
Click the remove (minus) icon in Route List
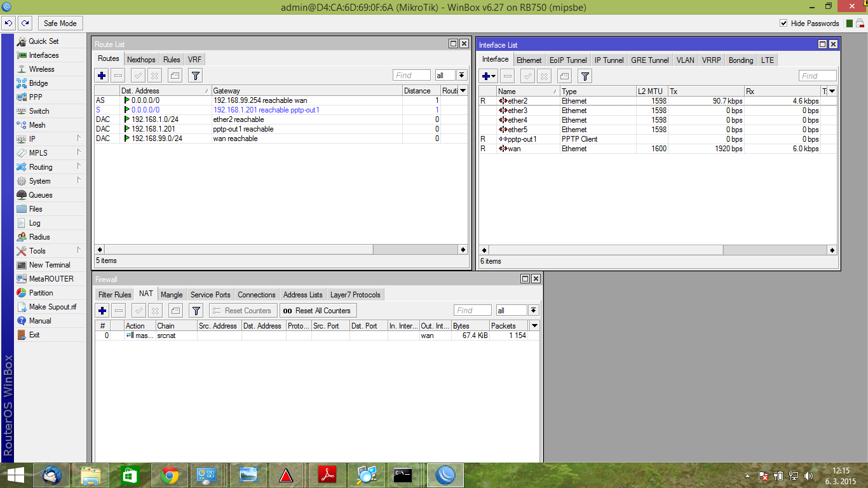[x=118, y=76]
